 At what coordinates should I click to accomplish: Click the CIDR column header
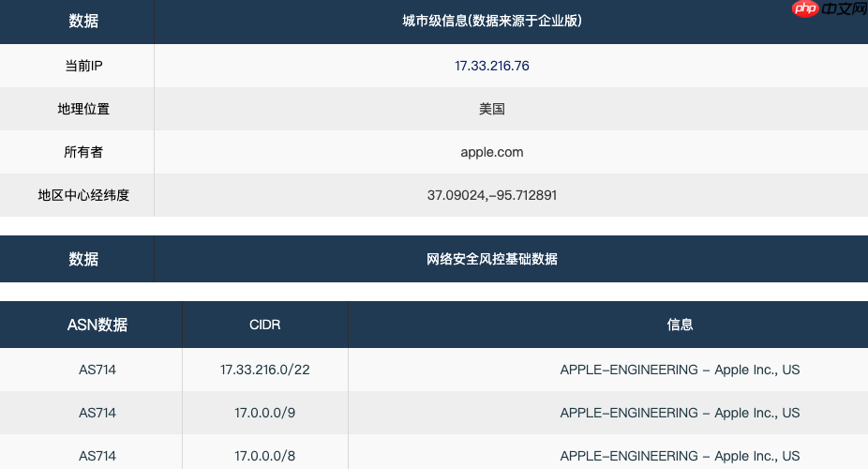pyautogui.click(x=264, y=325)
